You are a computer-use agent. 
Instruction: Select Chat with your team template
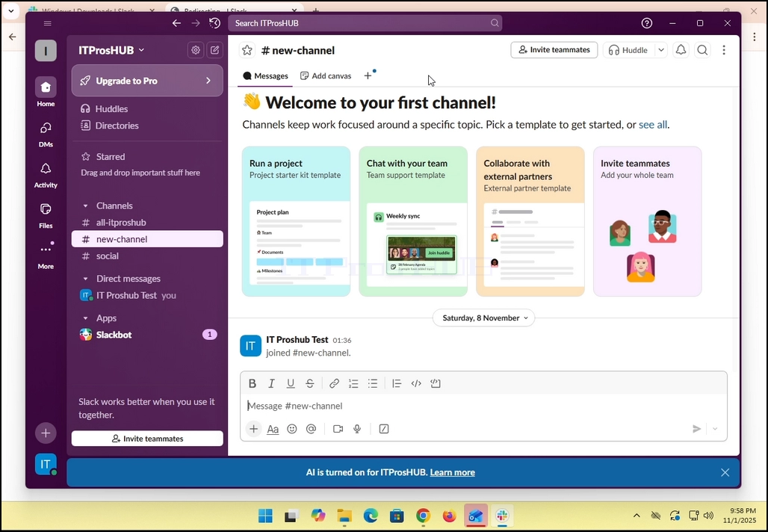(x=413, y=221)
